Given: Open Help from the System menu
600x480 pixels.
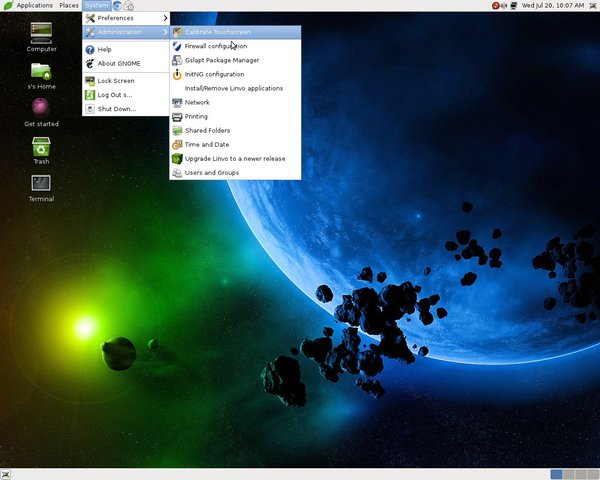Looking at the screenshot, I should 126,50.
